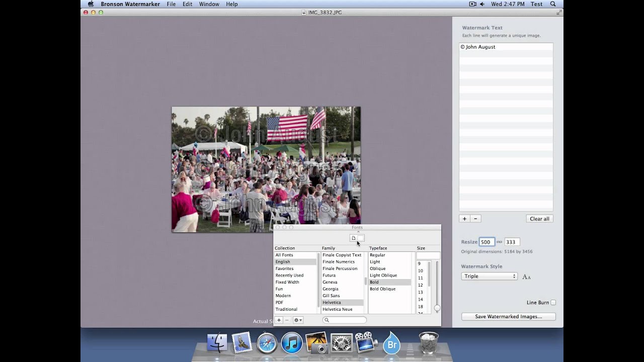The width and height of the screenshot is (644, 362).
Task: Open the Apple menu
Action: coord(91,4)
